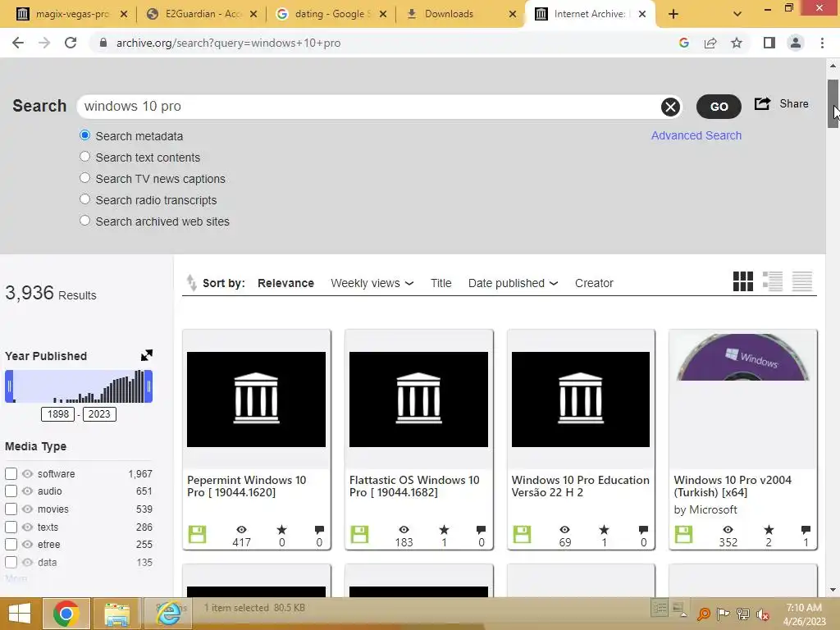Sort results by Relevance
This screenshot has width=840, height=630.
285,283
